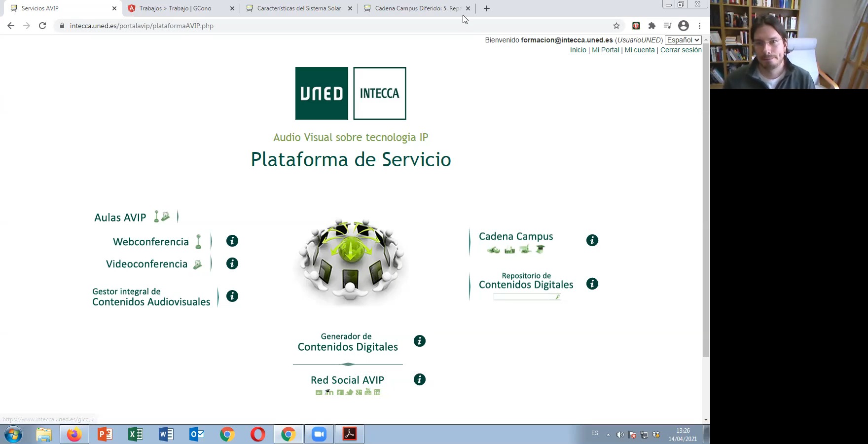Open the media control playlist icon

coord(667,26)
